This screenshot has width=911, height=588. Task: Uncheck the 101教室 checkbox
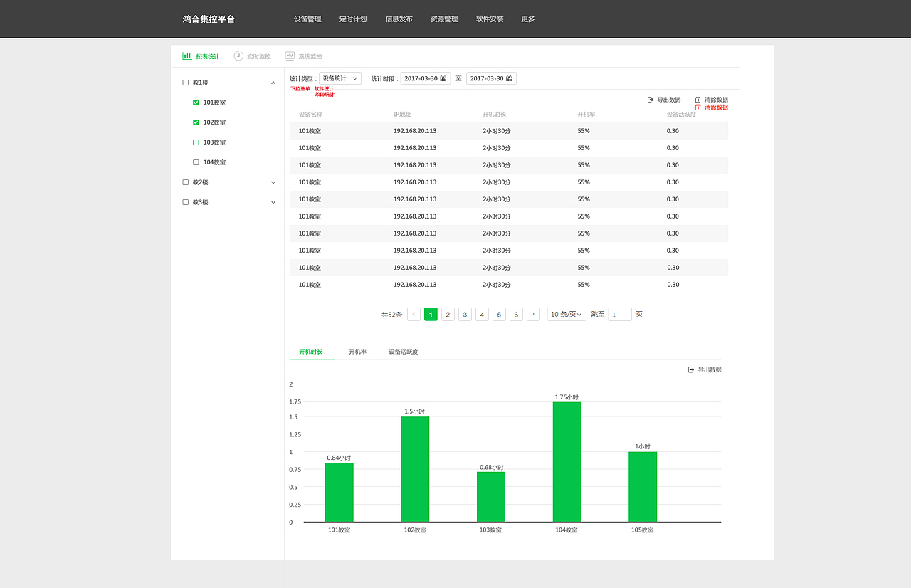pos(196,103)
